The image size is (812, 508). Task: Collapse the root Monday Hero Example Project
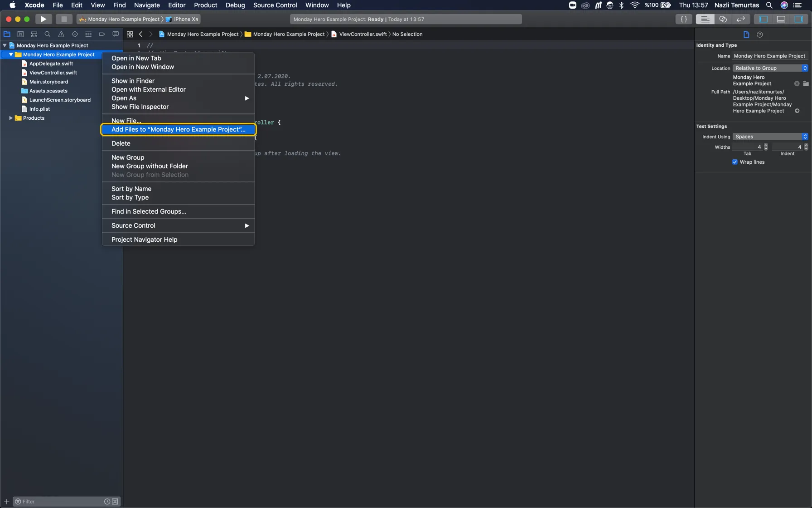[x=5, y=45]
